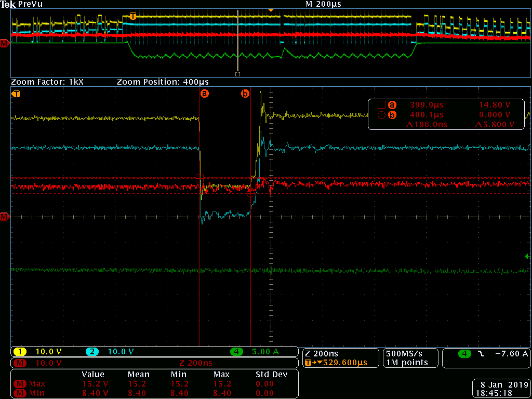Click channel 1 scale 10.0 V
The height and width of the screenshot is (399, 532).
coord(48,352)
